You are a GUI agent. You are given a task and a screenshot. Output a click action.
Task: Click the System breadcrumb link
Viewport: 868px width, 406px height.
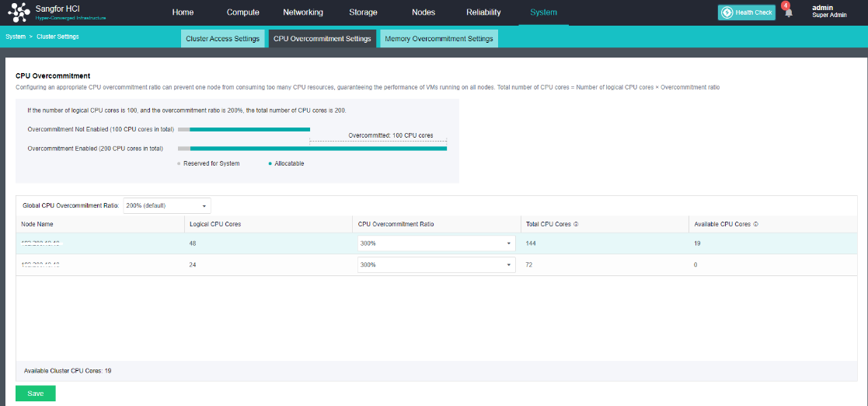[x=15, y=37]
